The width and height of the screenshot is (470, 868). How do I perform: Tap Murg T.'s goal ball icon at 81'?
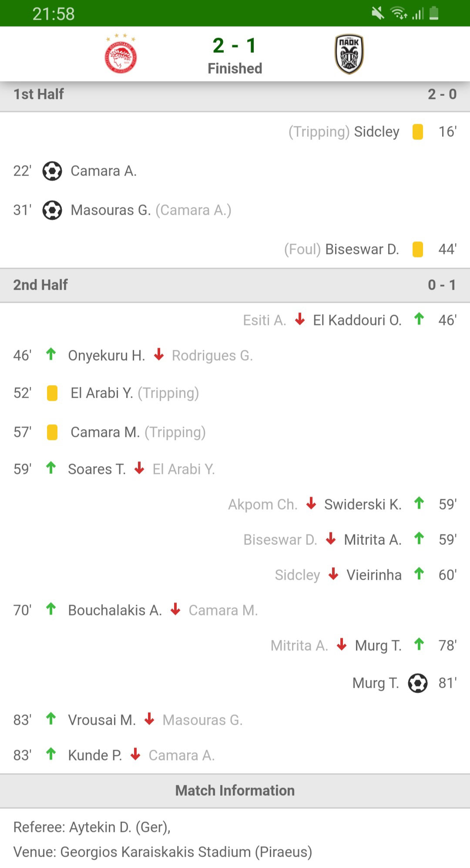(x=418, y=683)
